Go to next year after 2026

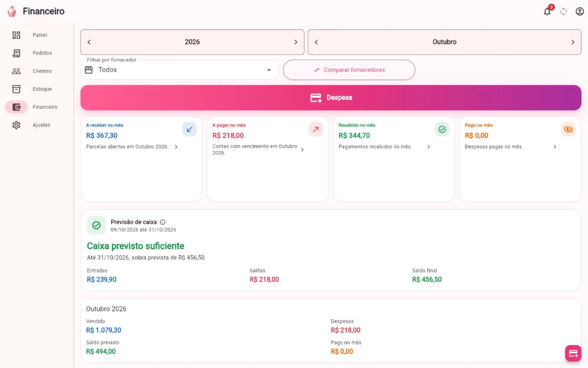(296, 42)
